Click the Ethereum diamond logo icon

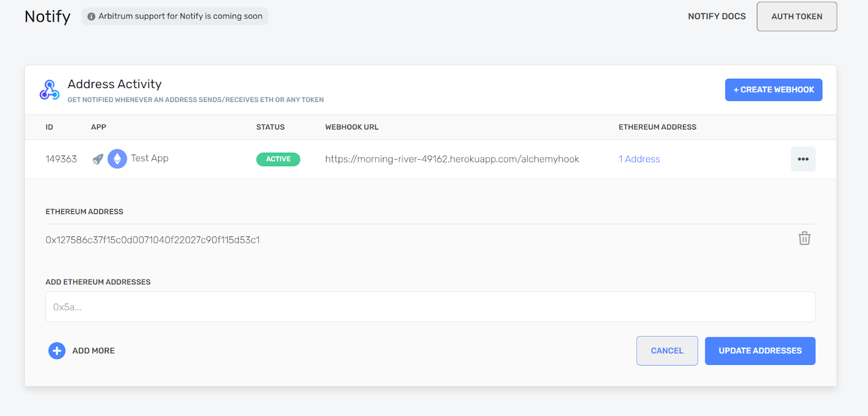pos(117,159)
